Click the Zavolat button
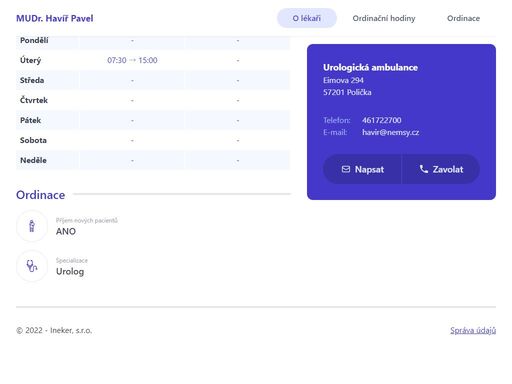This screenshot has width=512, height=384. 441,169
